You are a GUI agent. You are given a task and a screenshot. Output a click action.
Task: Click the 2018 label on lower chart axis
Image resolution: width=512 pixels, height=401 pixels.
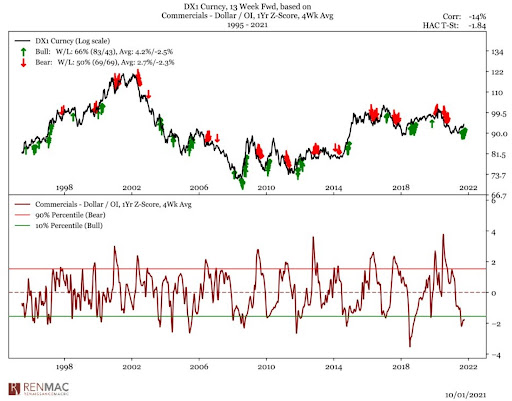pyautogui.click(x=401, y=367)
